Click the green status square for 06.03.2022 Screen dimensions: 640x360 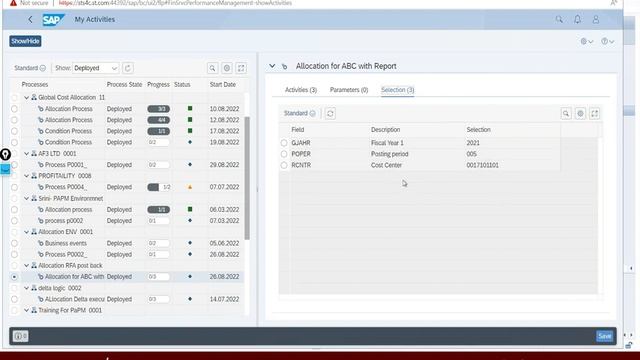click(x=190, y=209)
